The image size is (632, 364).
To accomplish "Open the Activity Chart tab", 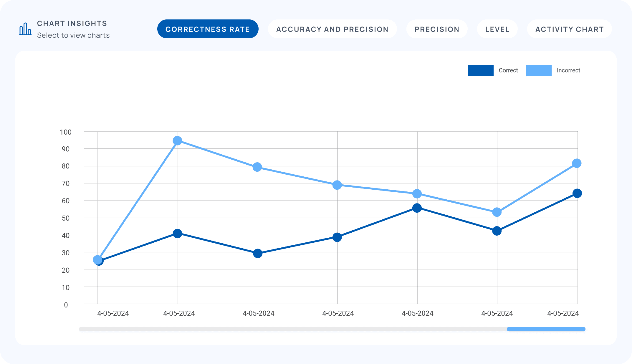I will pyautogui.click(x=569, y=29).
